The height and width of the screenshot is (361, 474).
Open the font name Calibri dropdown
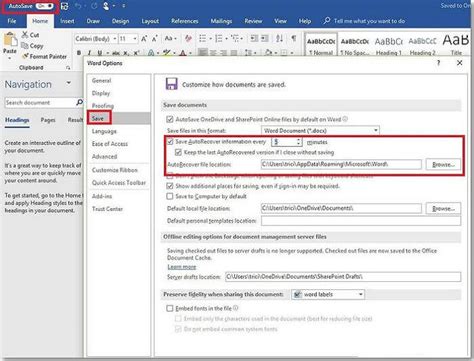(115, 39)
